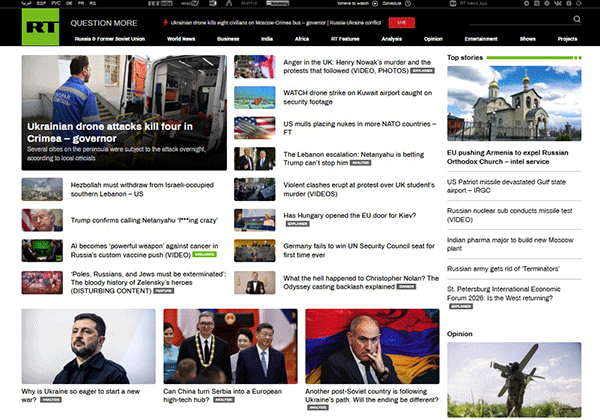Open Russia & Former Soviet Union section
Image resolution: width=600 pixels, height=420 pixels.
[110, 39]
